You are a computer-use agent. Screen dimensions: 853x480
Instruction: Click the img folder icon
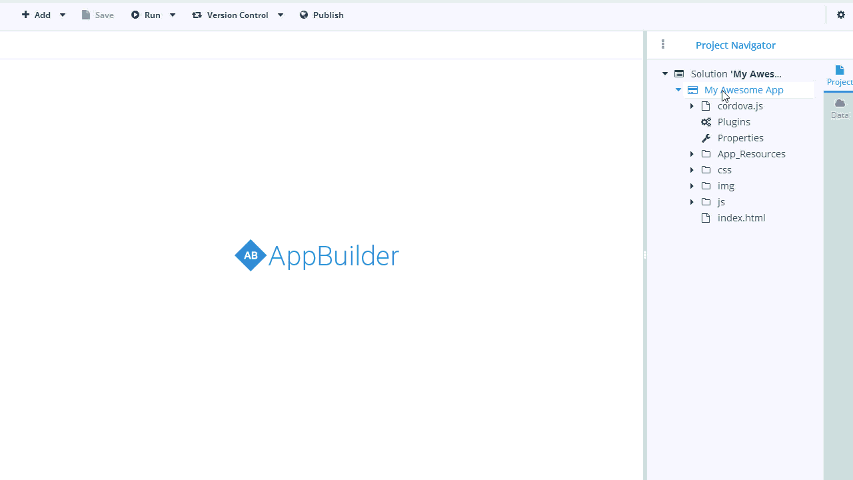[x=706, y=186]
